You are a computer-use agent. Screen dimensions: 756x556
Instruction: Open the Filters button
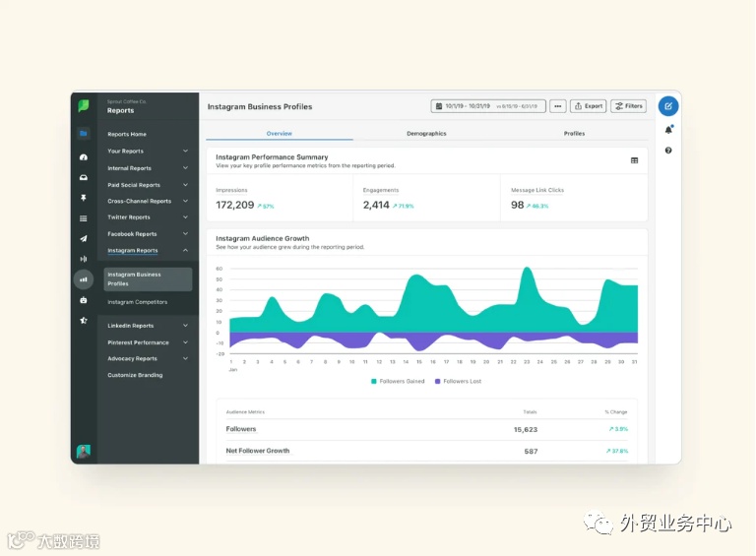(x=629, y=106)
